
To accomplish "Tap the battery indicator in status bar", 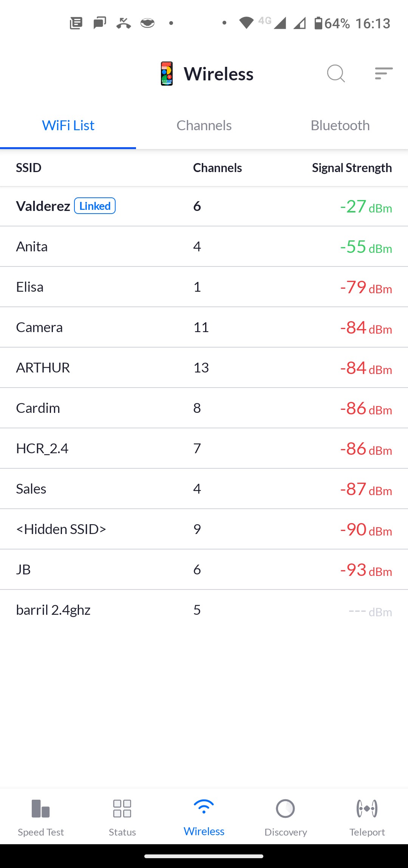I will pos(318,23).
